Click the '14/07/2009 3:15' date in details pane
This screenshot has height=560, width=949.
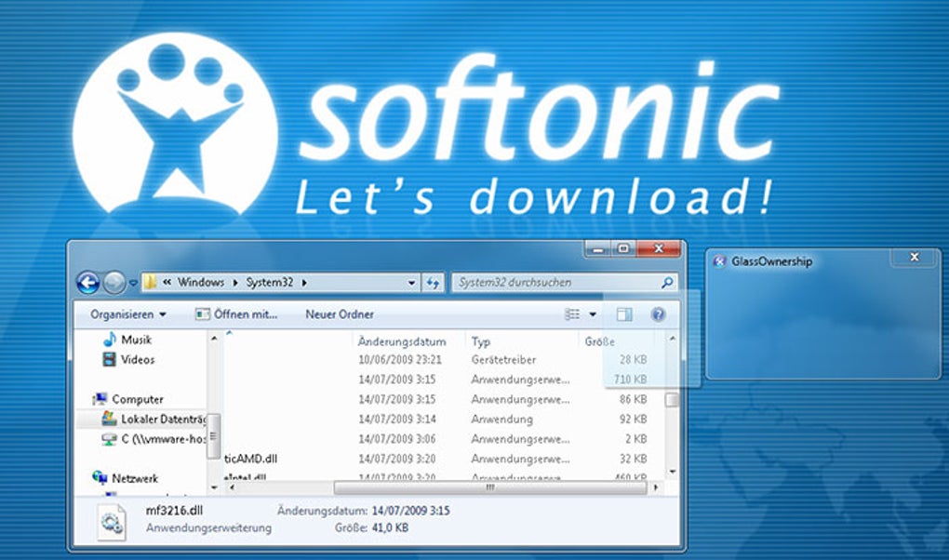pos(410,511)
